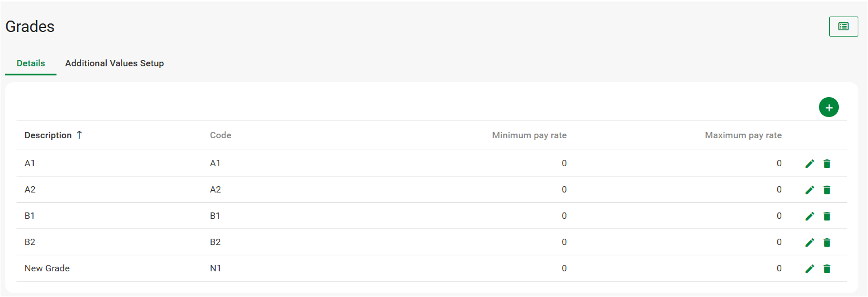Select the New Grade description cell

coord(47,268)
